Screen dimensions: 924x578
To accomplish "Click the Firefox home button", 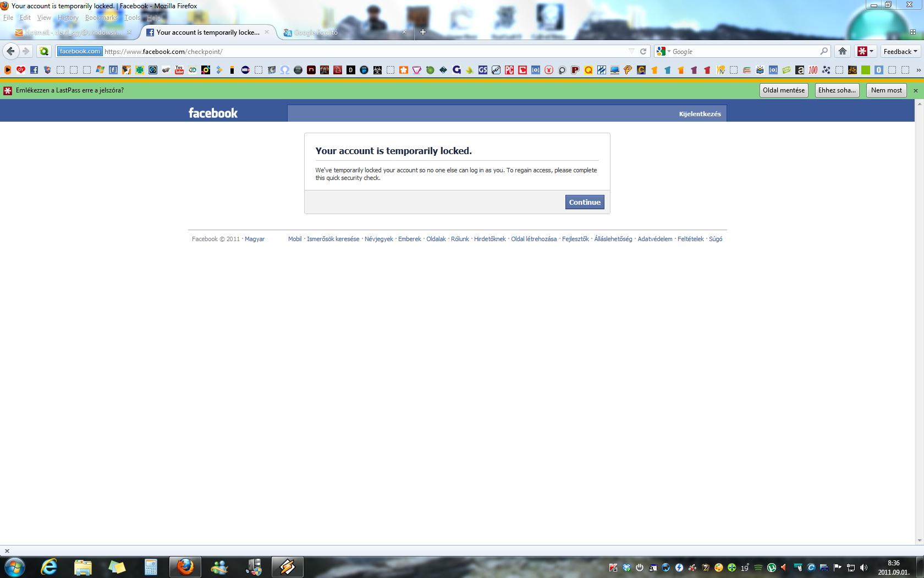I will pos(843,51).
